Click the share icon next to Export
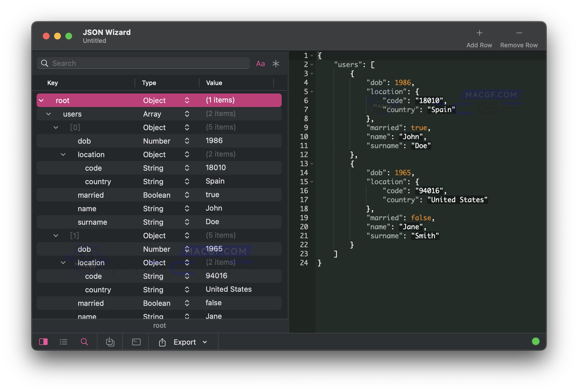The height and width of the screenshot is (392, 578). (x=162, y=342)
